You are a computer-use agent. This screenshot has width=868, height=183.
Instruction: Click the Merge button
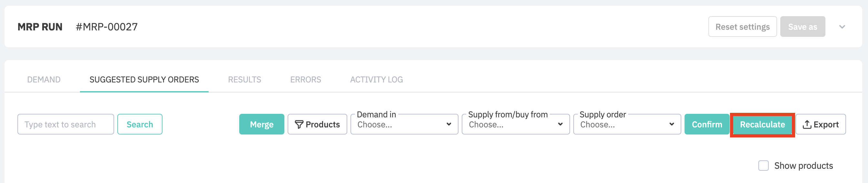261,124
